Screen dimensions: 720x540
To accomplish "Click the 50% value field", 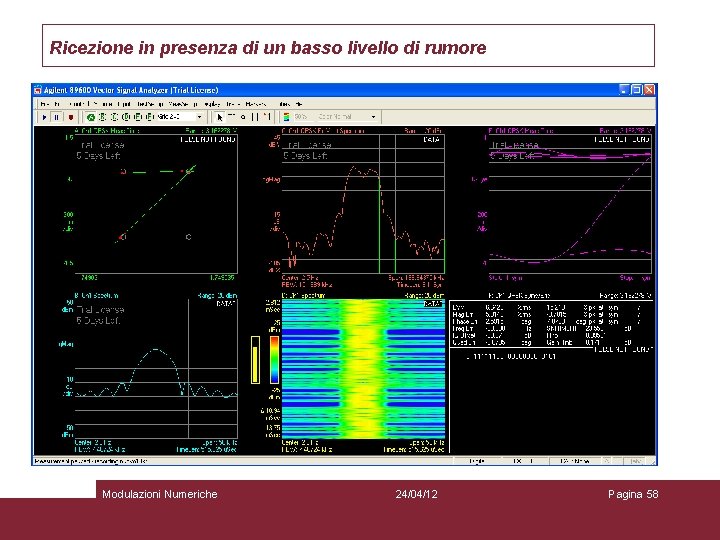I will [301, 117].
